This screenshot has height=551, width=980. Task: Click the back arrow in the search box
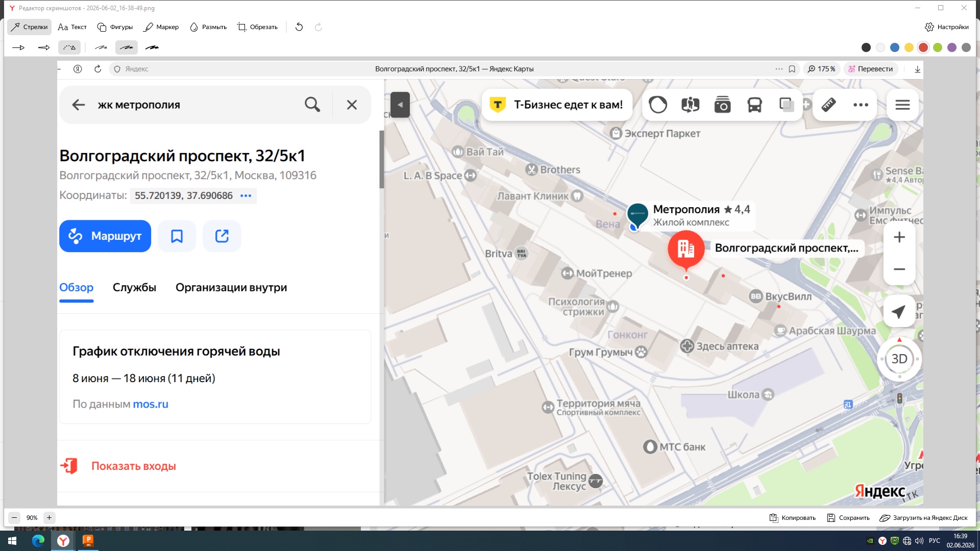[x=78, y=105]
